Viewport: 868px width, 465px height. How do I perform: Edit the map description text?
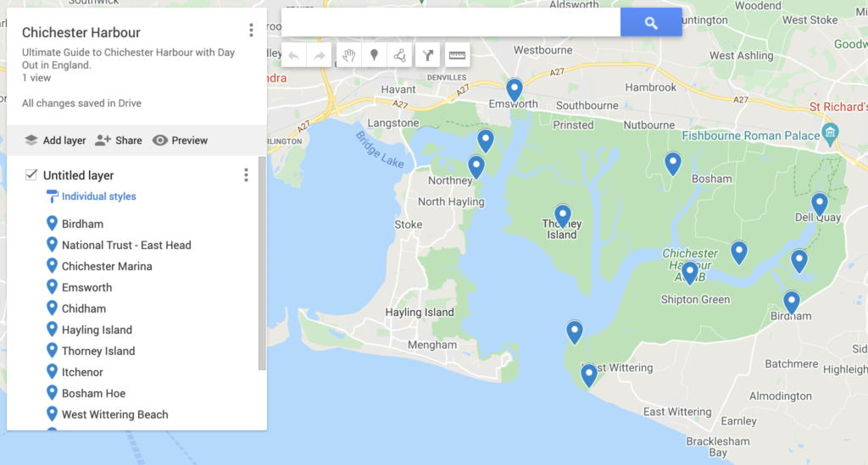[129, 58]
